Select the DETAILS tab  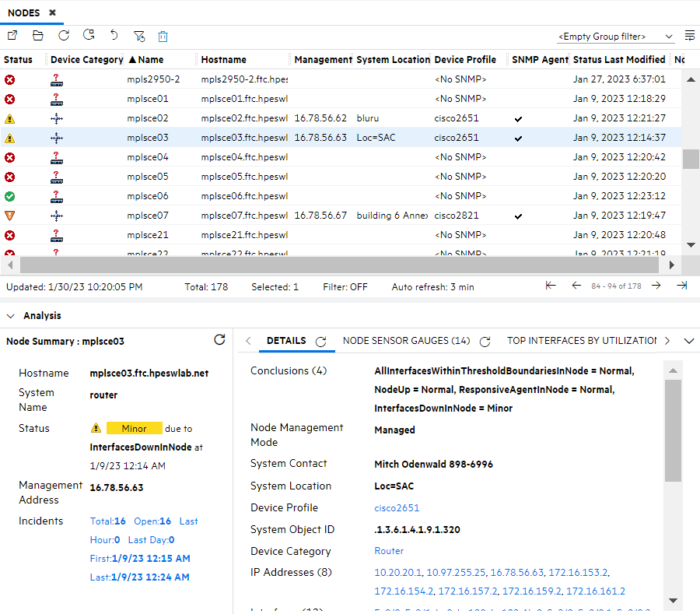pos(286,340)
